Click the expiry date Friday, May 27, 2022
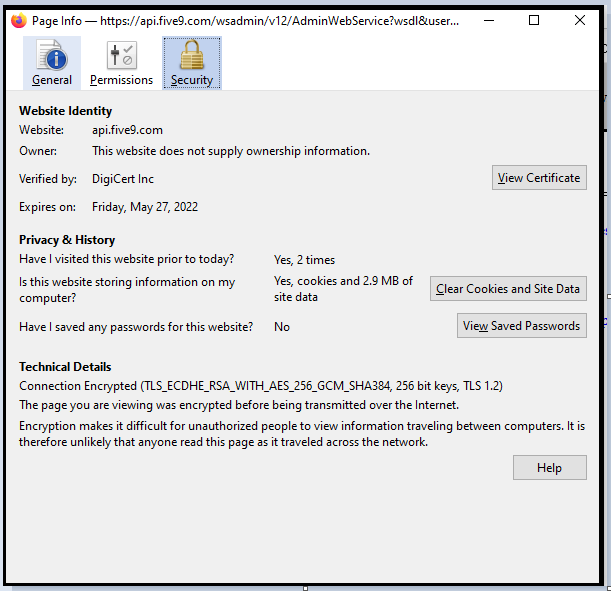The image size is (611, 591). point(145,207)
